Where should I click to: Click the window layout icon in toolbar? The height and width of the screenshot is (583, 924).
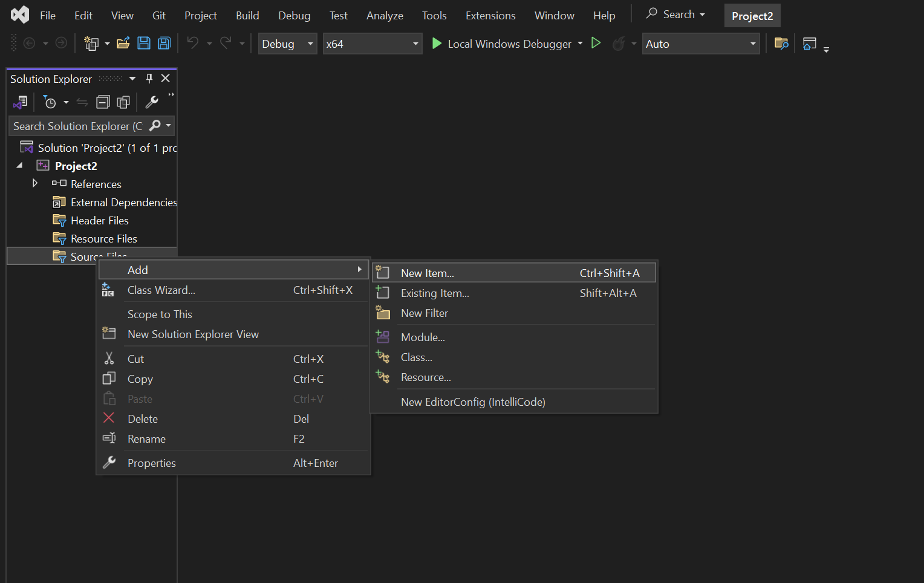[809, 44]
